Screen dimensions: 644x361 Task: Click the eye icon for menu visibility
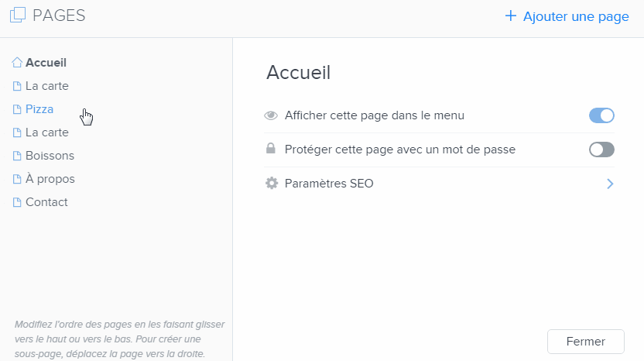tap(271, 116)
